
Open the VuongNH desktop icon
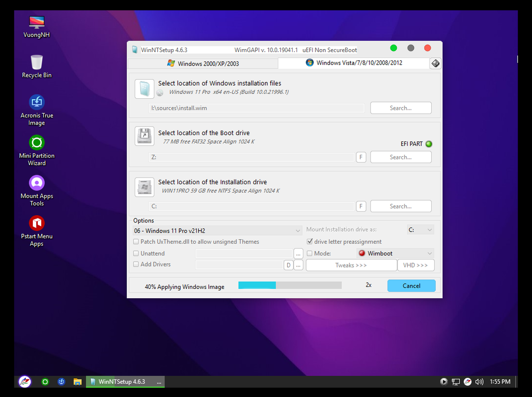(x=36, y=27)
